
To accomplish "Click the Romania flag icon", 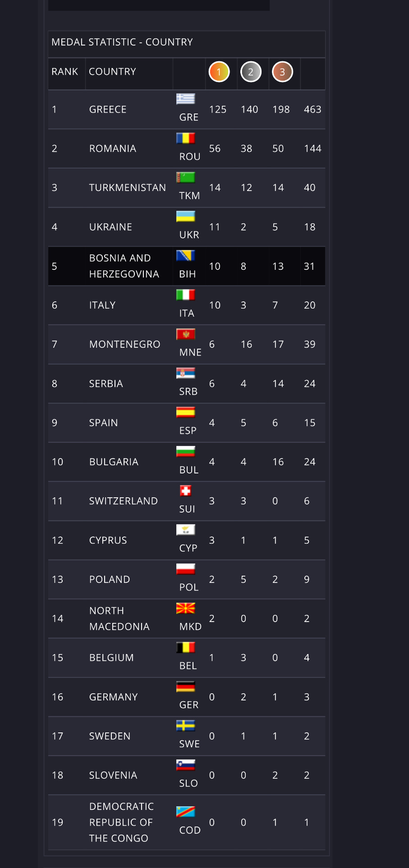I will click(x=185, y=138).
